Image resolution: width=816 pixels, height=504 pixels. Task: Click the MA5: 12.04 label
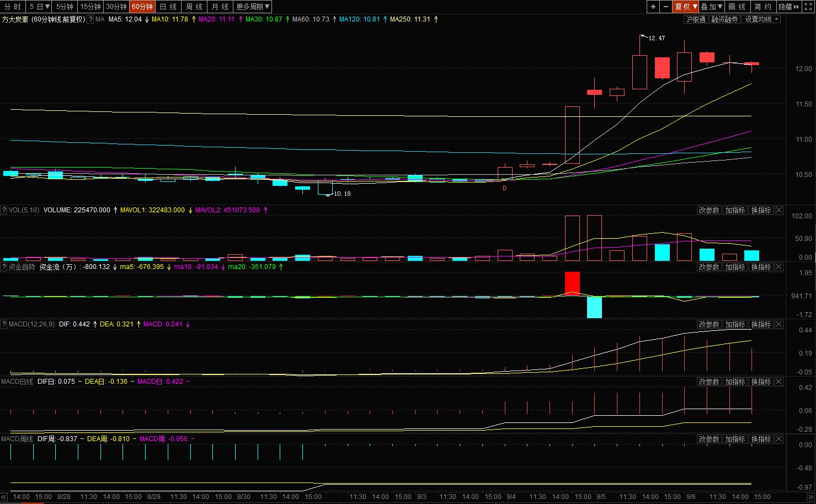click(125, 19)
